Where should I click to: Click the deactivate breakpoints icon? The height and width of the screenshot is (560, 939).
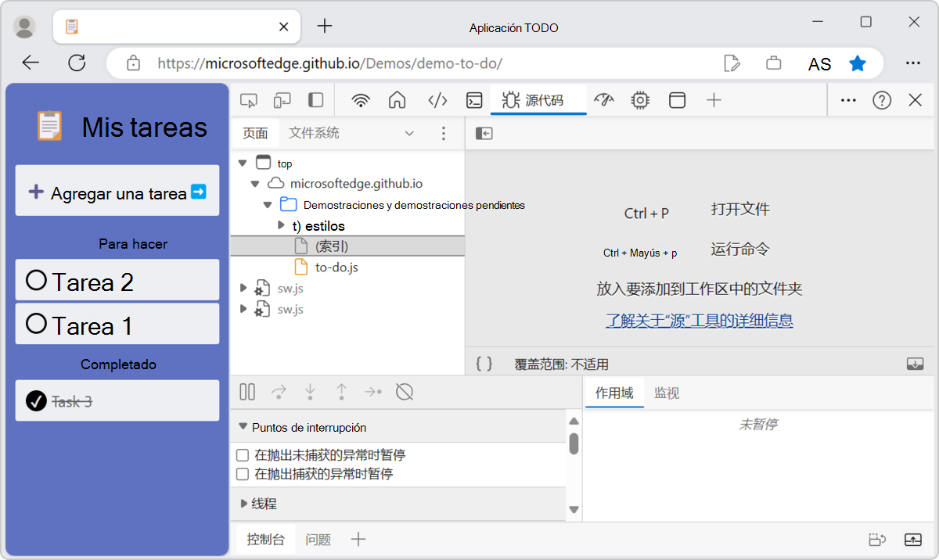point(405,391)
